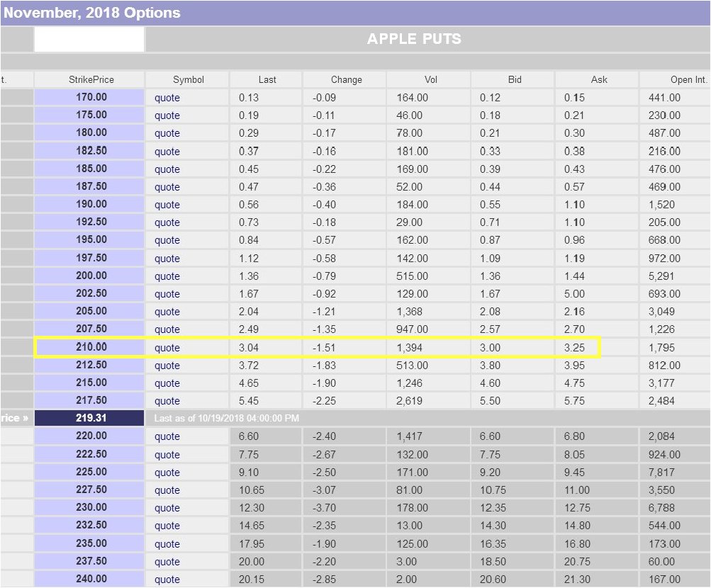Open the quote link for strike 230.00
The width and height of the screenshot is (711, 588).
[x=167, y=508]
